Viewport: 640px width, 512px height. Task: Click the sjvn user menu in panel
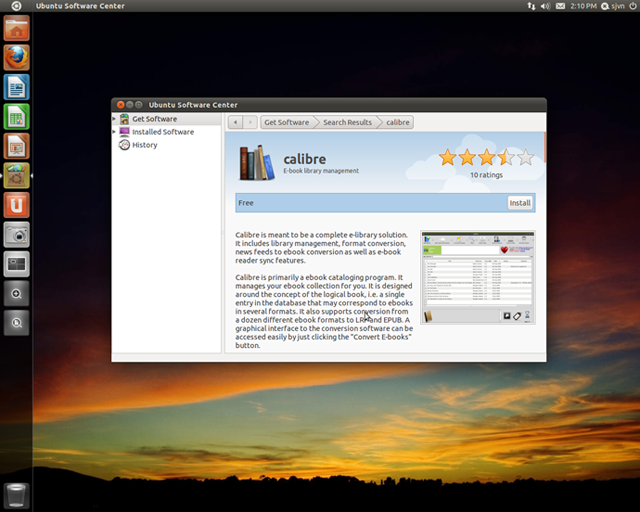[613, 6]
